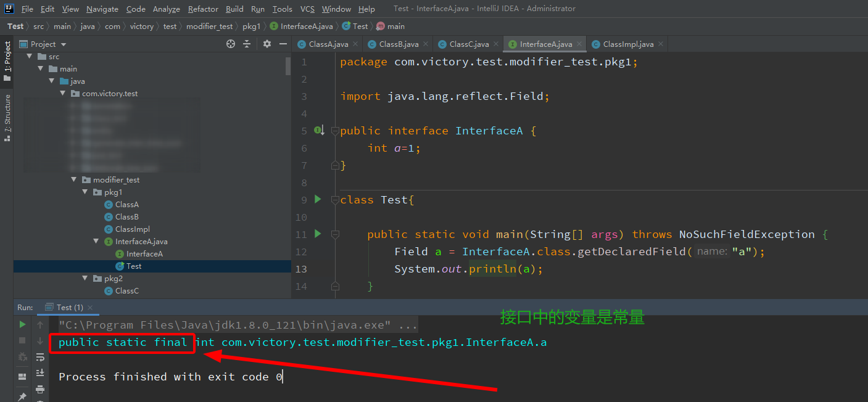Close the ClassA.java tab
The width and height of the screenshot is (868, 402).
tap(355, 44)
